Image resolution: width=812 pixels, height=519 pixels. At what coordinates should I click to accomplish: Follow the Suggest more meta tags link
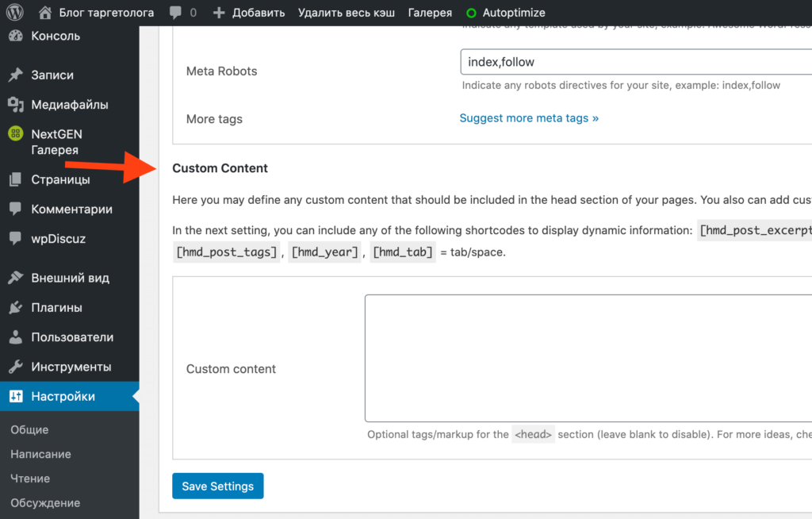(x=529, y=118)
